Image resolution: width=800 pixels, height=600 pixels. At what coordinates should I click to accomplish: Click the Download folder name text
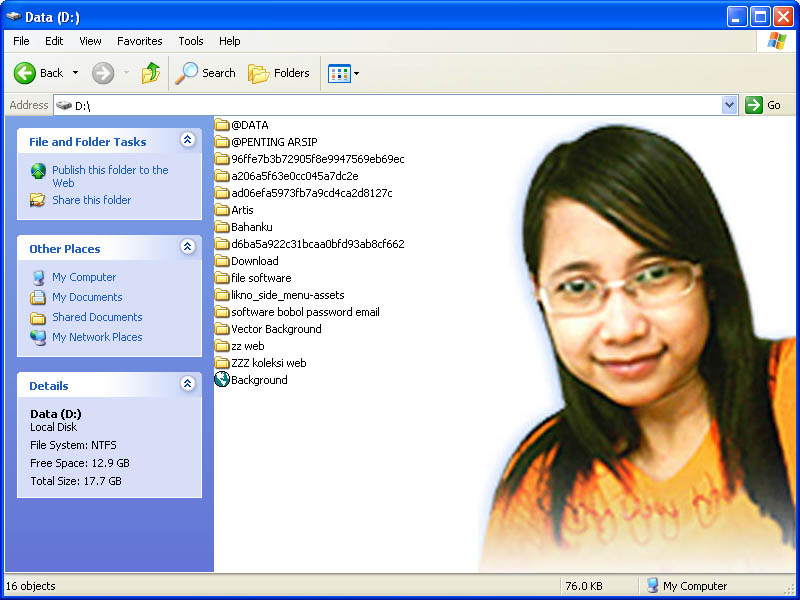[255, 261]
